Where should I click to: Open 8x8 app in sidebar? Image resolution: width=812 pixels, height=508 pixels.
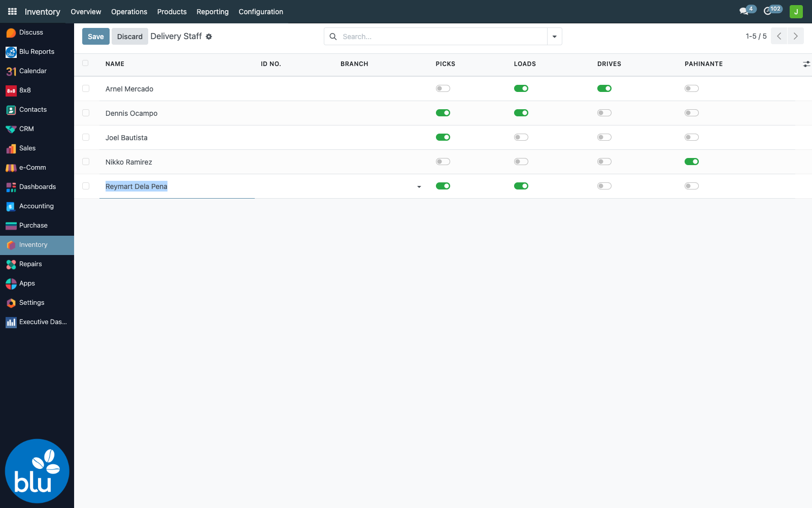click(37, 90)
